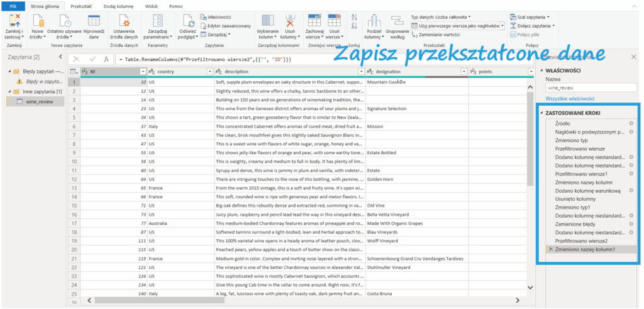Viewport: 644px width, 309px height.
Task: Open the country column filter dropdown
Action: click(x=209, y=72)
